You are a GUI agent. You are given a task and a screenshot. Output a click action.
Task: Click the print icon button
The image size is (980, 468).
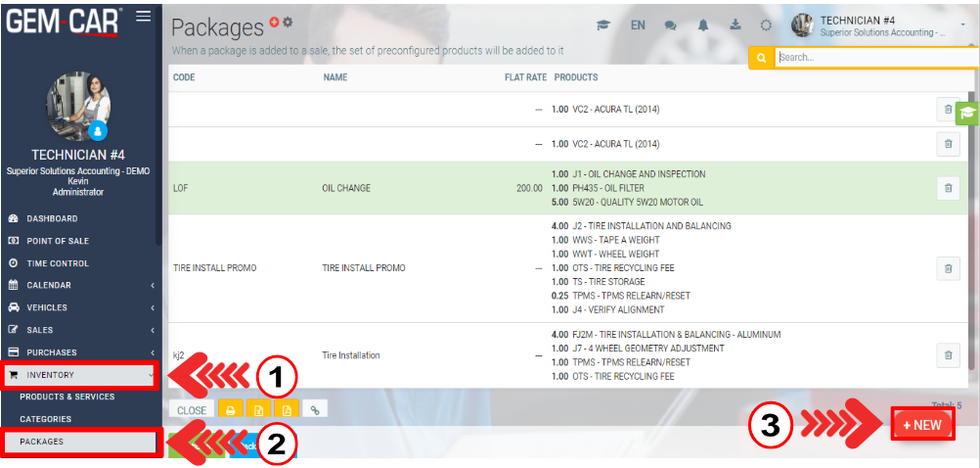[232, 410]
